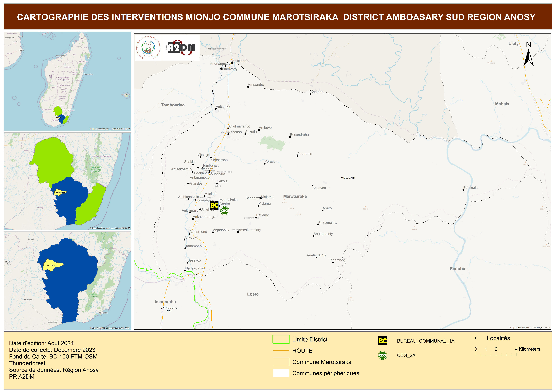Click the A2DM logo
The height and width of the screenshot is (392, 555).
(181, 48)
